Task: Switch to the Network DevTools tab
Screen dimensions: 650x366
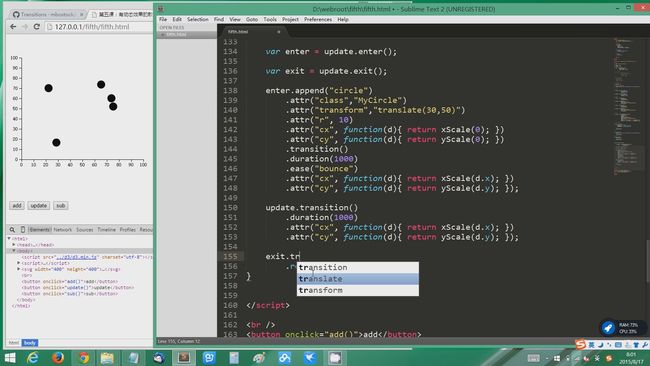Action: click(63, 230)
